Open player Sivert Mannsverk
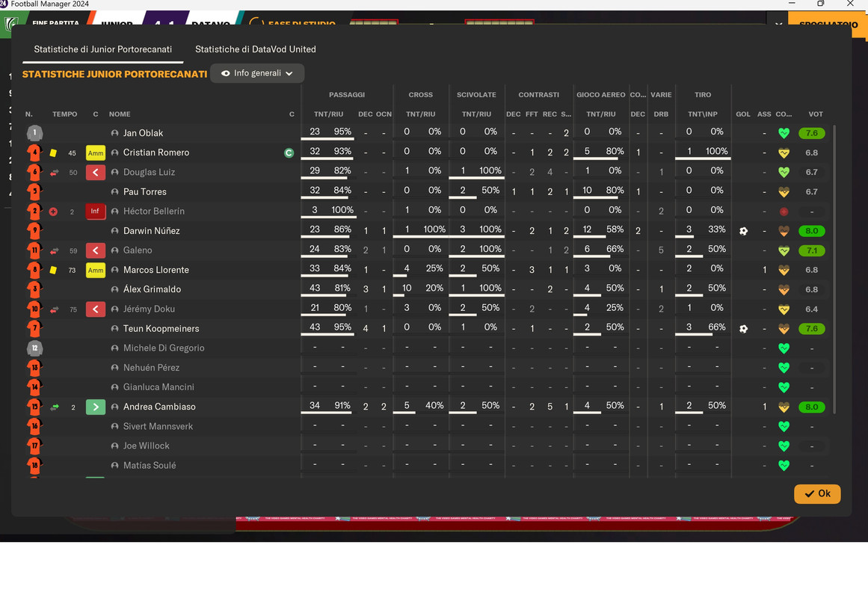Viewport: 868px width, 598px height. [158, 426]
